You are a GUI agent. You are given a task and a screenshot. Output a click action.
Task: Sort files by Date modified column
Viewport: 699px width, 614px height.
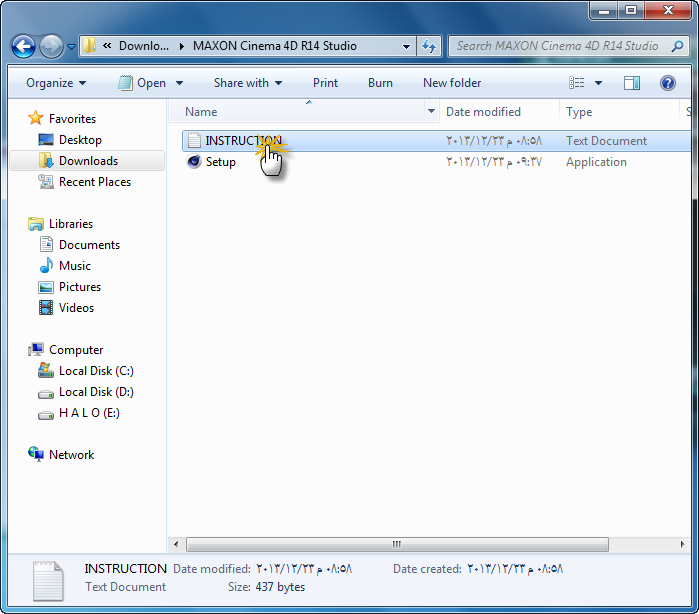[x=483, y=112]
